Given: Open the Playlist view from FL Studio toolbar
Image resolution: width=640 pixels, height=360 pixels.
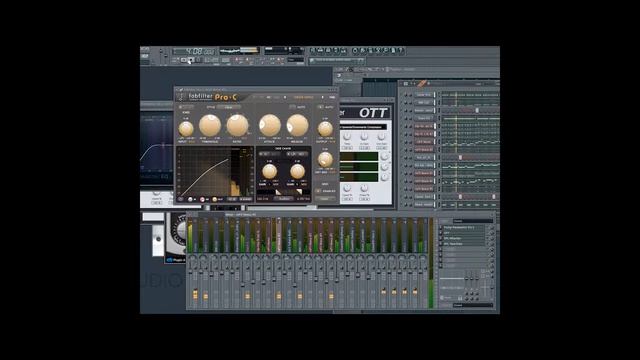Looking at the screenshot, I should coord(313,51).
